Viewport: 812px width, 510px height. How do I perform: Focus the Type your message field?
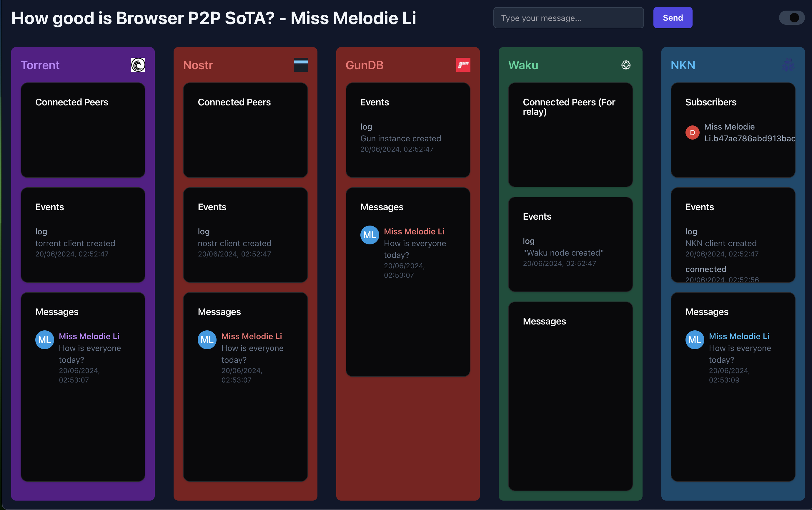click(x=568, y=18)
